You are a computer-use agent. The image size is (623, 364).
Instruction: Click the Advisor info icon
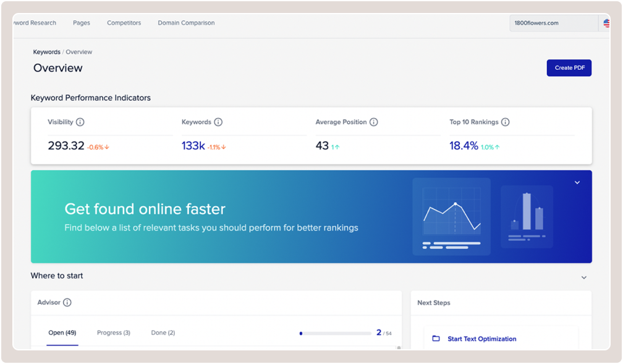click(x=67, y=302)
